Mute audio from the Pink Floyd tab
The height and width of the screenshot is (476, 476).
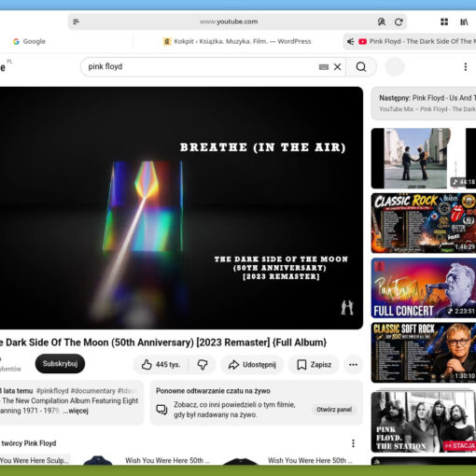(x=351, y=41)
